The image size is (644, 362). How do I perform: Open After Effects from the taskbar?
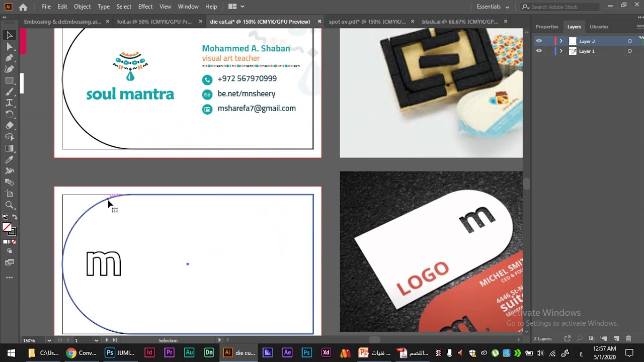point(287,353)
